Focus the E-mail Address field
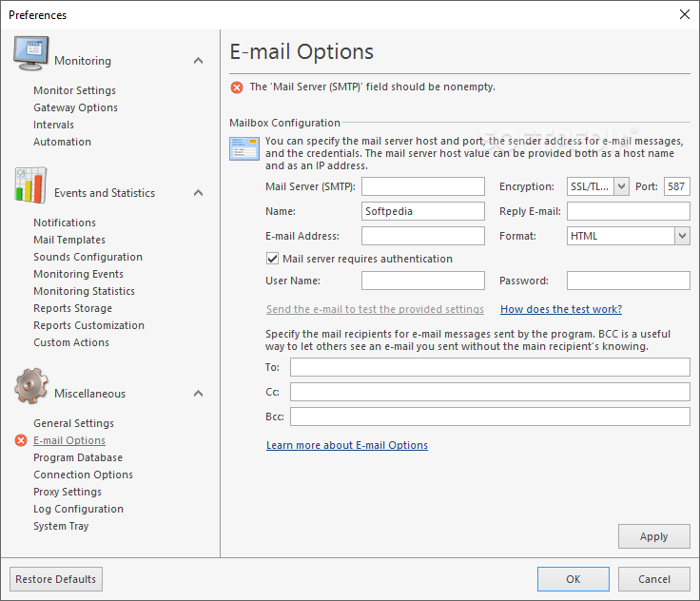 (423, 236)
